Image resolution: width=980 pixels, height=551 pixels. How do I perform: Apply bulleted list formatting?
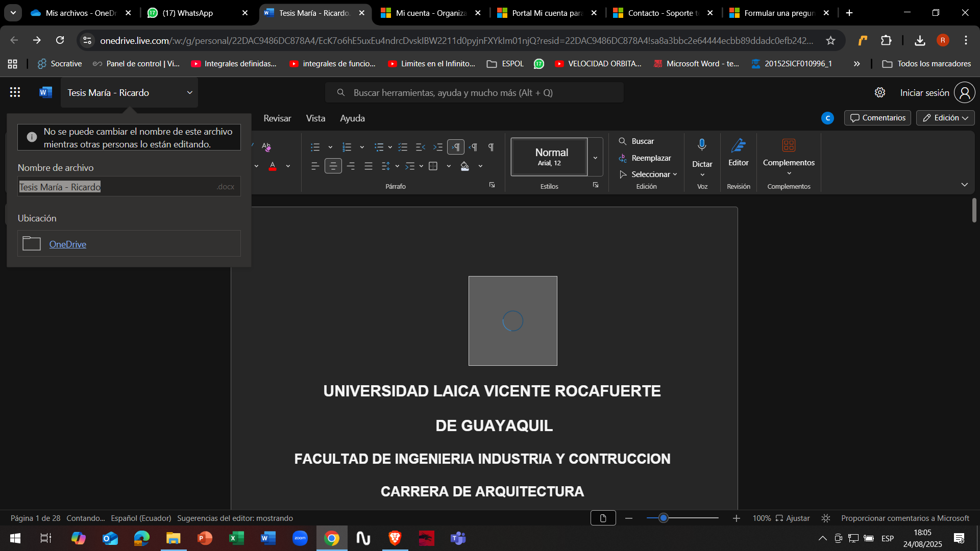click(x=315, y=147)
